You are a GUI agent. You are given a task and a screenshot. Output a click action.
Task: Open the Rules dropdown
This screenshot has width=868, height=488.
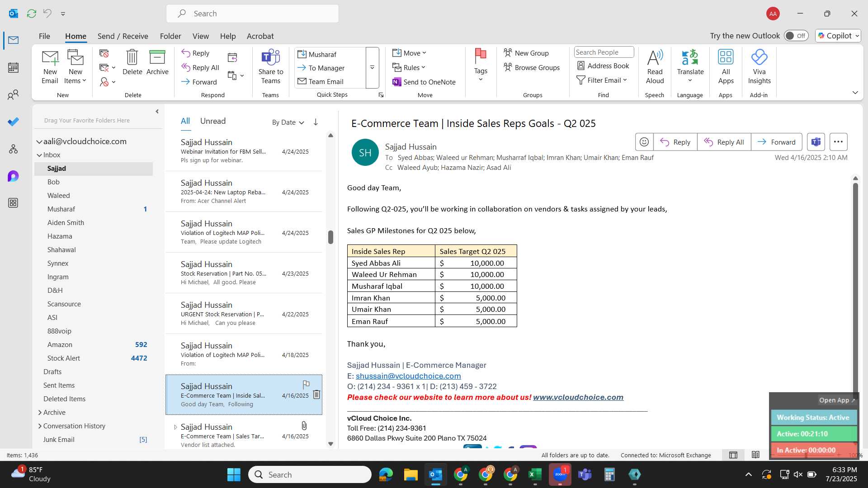tap(409, 67)
